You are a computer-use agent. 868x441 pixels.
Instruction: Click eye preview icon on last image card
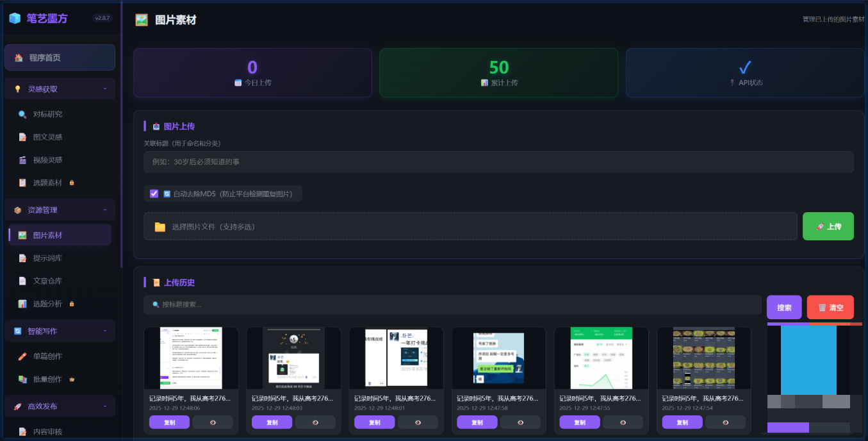725,422
